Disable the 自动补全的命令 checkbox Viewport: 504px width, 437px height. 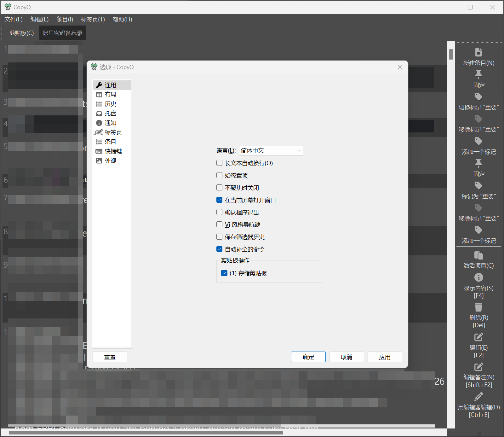[x=220, y=249]
